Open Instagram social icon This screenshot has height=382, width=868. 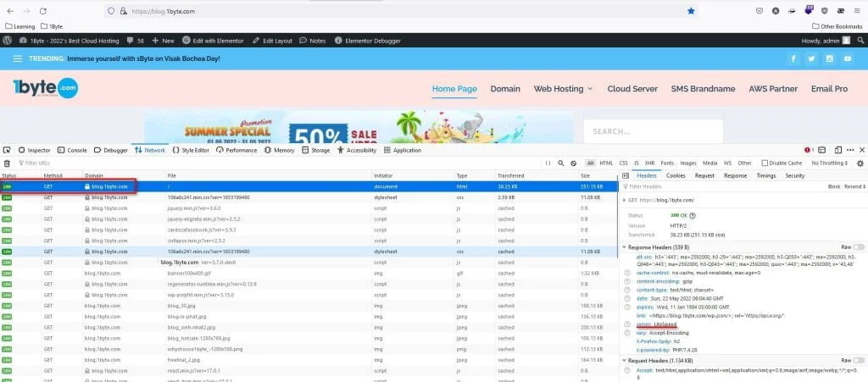point(829,58)
